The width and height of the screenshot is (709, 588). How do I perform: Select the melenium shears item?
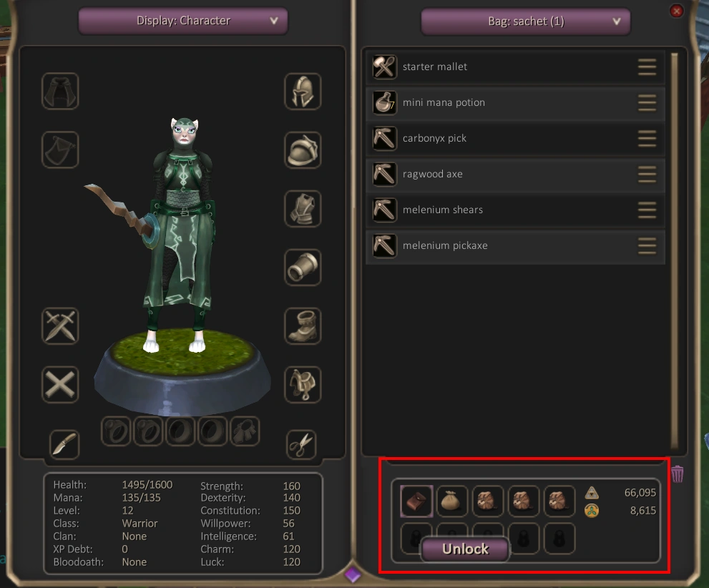pos(515,210)
